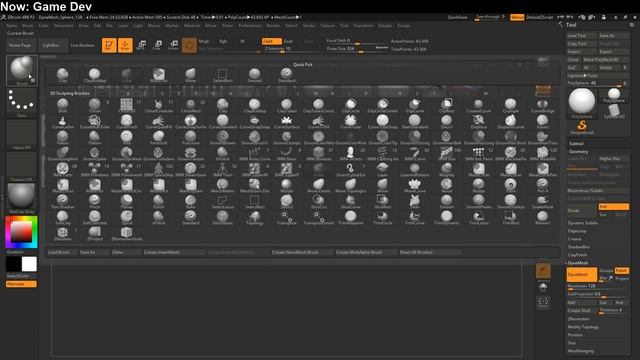
Task: Choose the MoveCurve brush
Action: click(x=415, y=186)
